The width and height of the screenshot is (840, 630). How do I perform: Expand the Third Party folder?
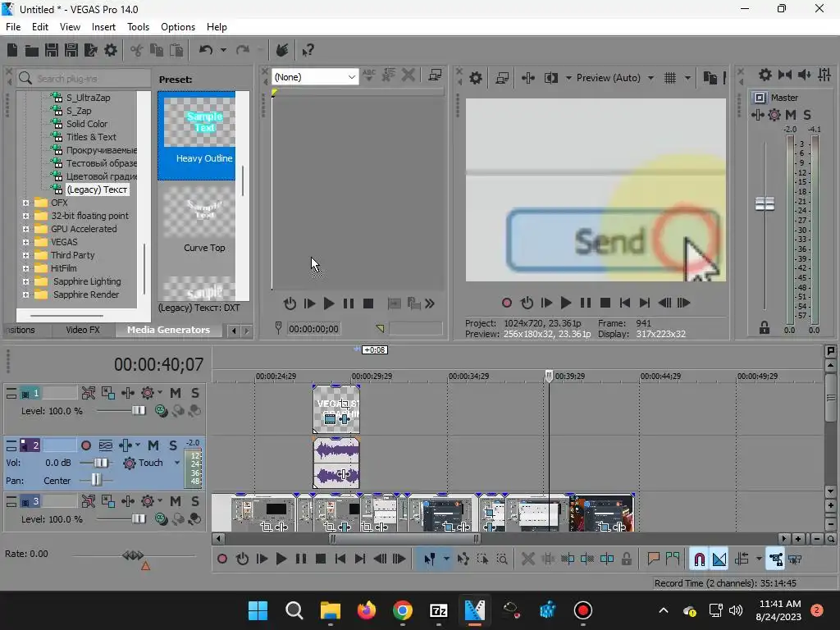click(x=25, y=256)
